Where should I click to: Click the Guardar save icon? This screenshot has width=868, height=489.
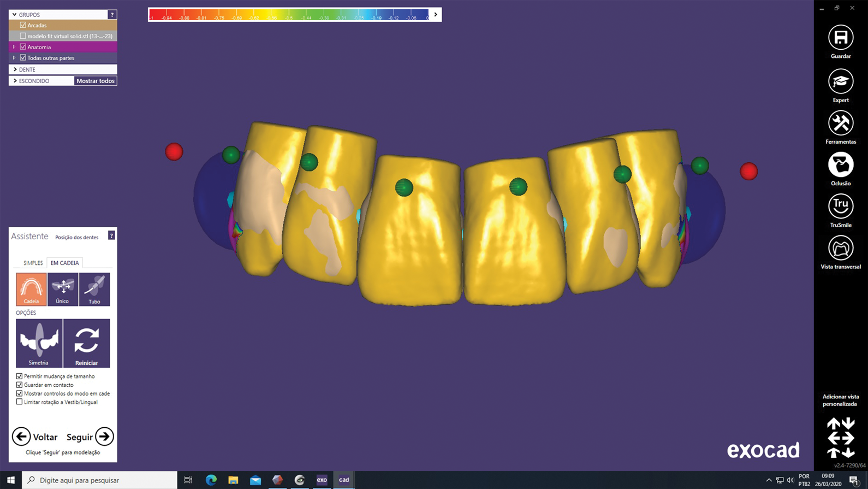coord(840,38)
